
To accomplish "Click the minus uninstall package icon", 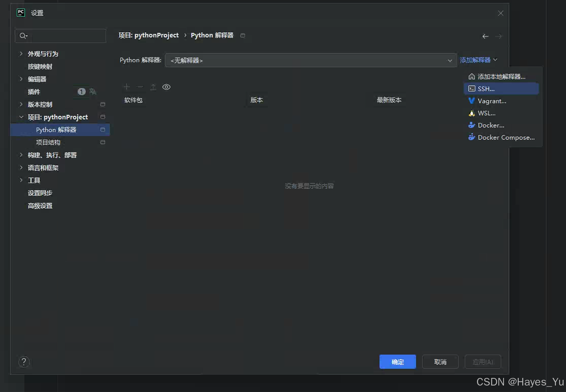I will pyautogui.click(x=140, y=87).
